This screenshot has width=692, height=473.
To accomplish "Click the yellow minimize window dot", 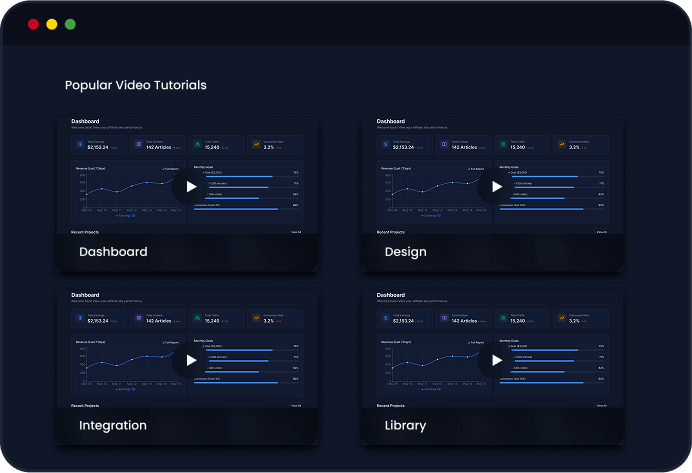I will click(x=52, y=24).
